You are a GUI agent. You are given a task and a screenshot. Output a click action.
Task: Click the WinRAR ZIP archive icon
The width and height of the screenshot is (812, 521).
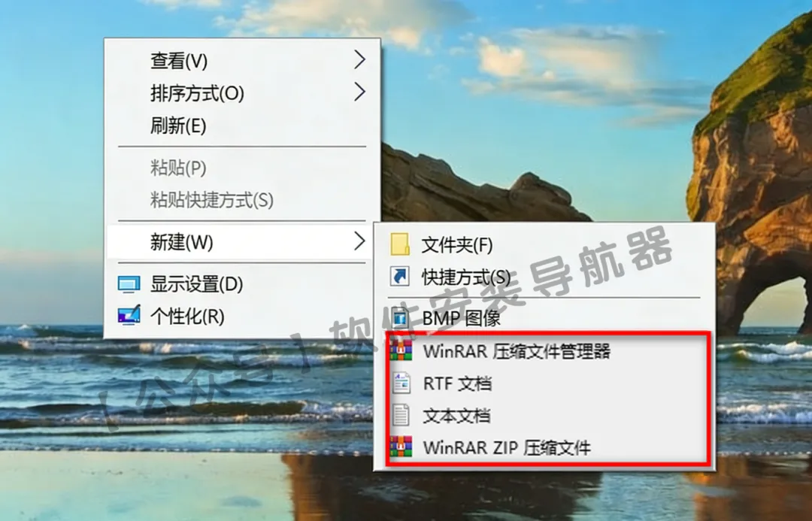(401, 447)
